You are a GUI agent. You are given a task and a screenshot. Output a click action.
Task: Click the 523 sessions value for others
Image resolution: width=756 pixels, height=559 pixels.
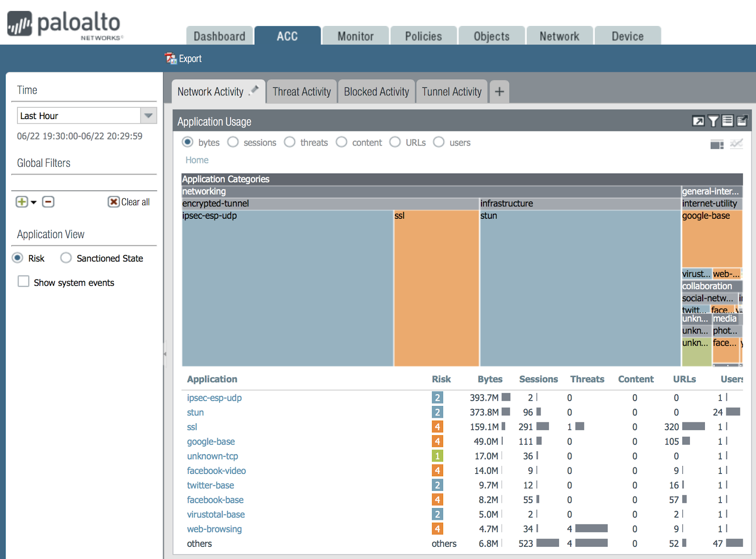(x=525, y=543)
